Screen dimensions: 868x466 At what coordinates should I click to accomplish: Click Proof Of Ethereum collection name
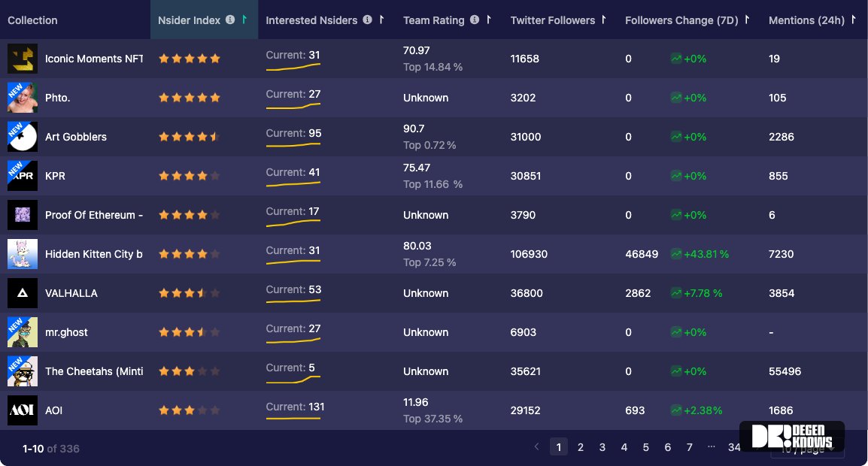pos(93,215)
